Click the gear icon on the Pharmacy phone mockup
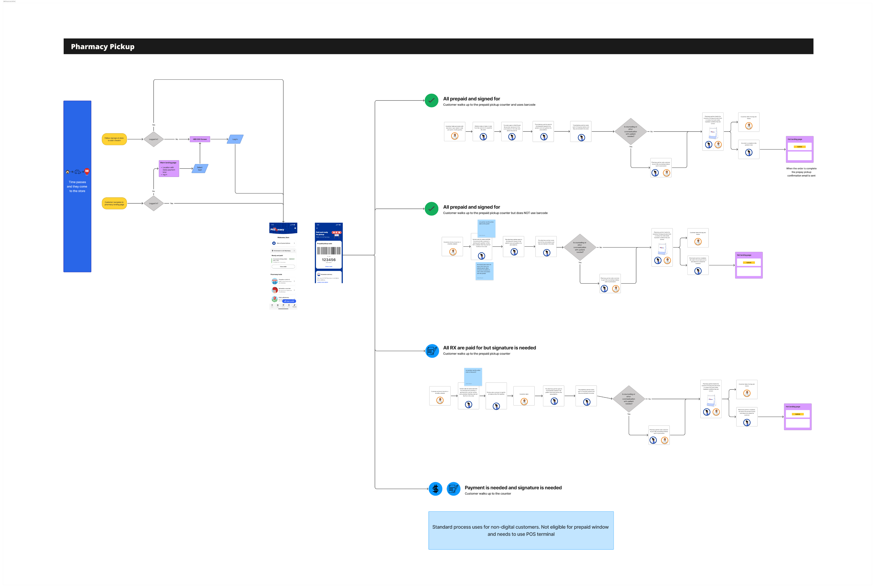Image resolution: width=875 pixels, height=588 pixels. click(x=295, y=228)
